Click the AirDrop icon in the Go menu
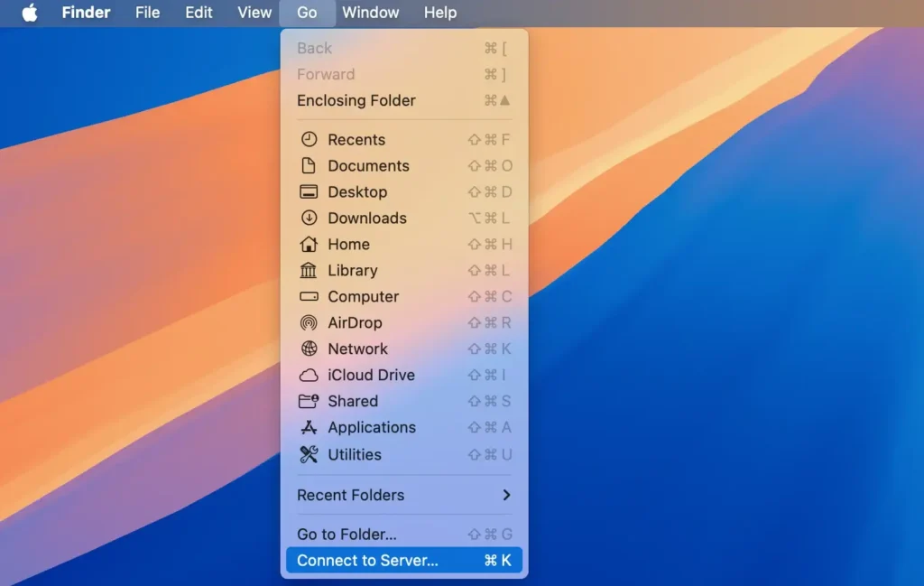 [308, 322]
